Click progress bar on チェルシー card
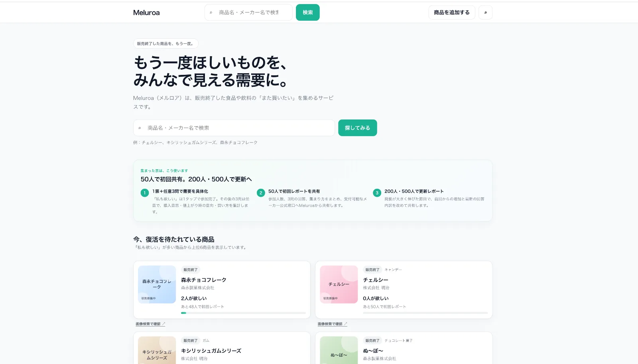 [425, 313]
